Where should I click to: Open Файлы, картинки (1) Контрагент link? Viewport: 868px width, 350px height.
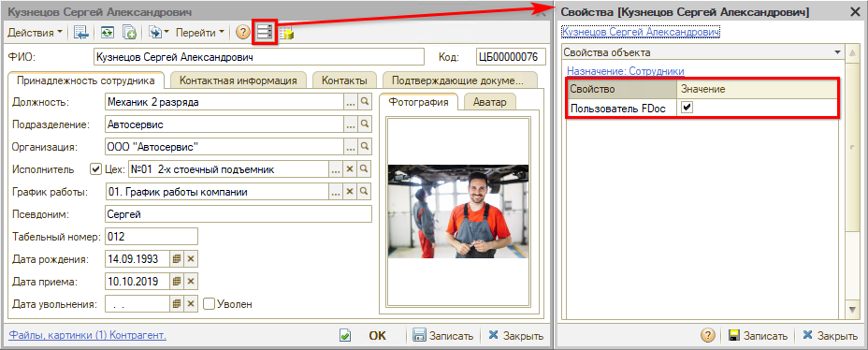coord(88,335)
